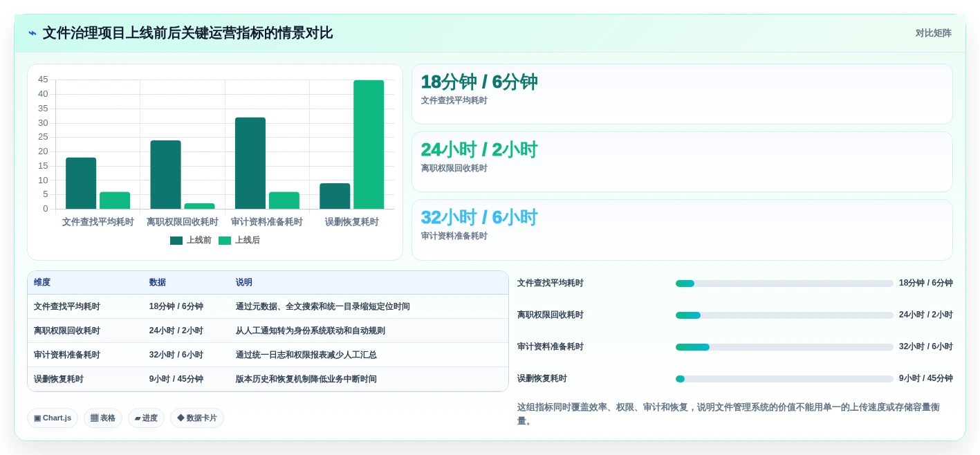The width and height of the screenshot is (980, 455).
Task: Click the 审计资料准备耗时 progress bar
Action: [x=784, y=347]
